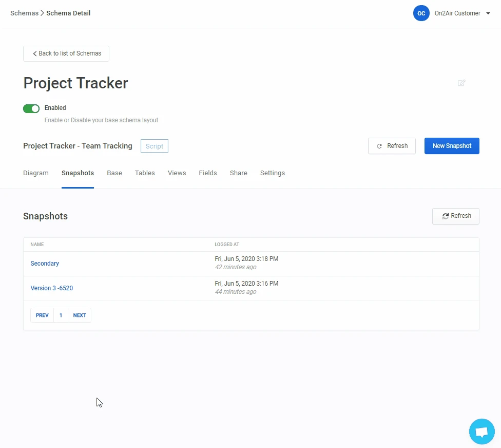The height and width of the screenshot is (448, 501).
Task: Switch to the Diagram tab
Action: click(x=36, y=173)
